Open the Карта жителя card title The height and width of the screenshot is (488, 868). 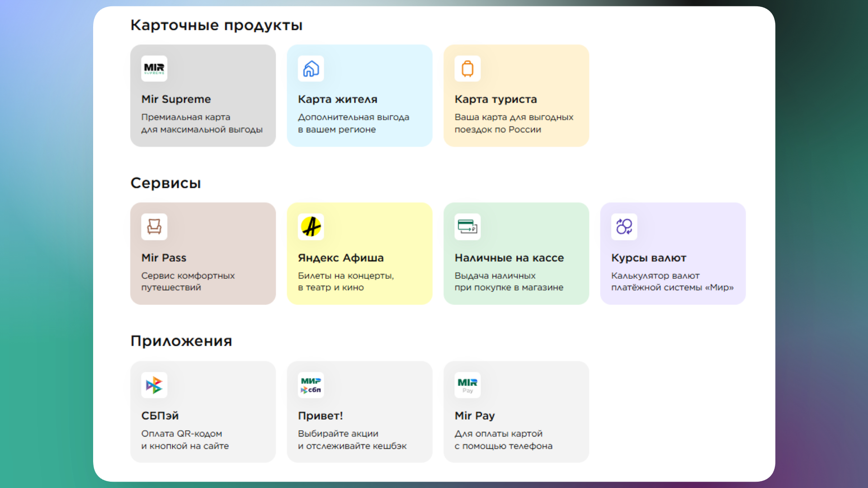point(337,99)
